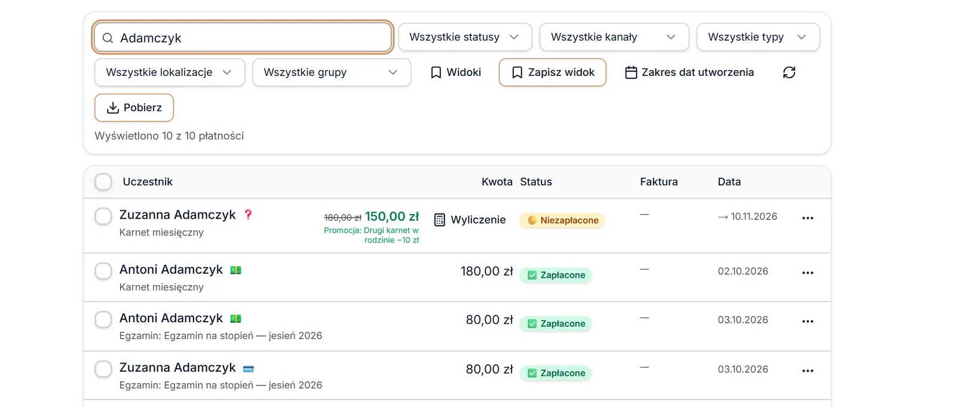This screenshot has height=407, width=980.
Task: Open three-dot menu for Zuzanna's 03.10.2026 exam payment
Action: [808, 371]
